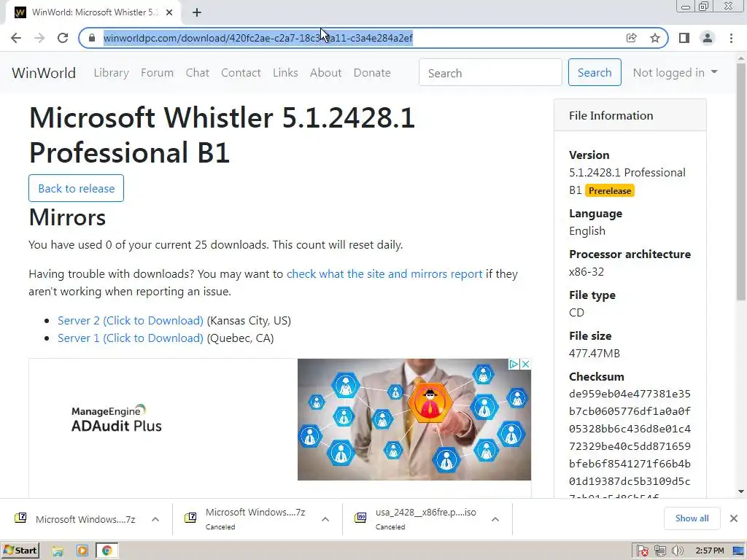Open the Library menu item
Viewport: 747px width, 560px height.
coord(111,72)
